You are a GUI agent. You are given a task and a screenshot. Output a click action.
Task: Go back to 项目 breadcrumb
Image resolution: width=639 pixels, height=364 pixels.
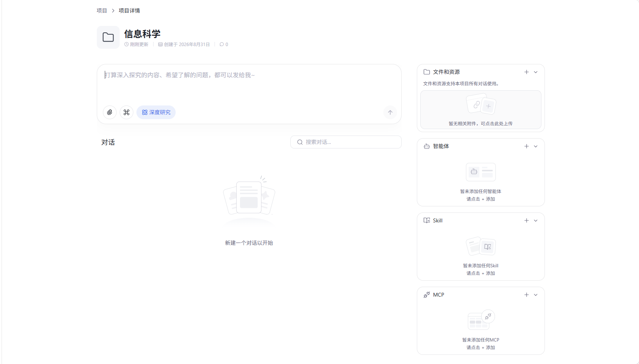(x=102, y=11)
